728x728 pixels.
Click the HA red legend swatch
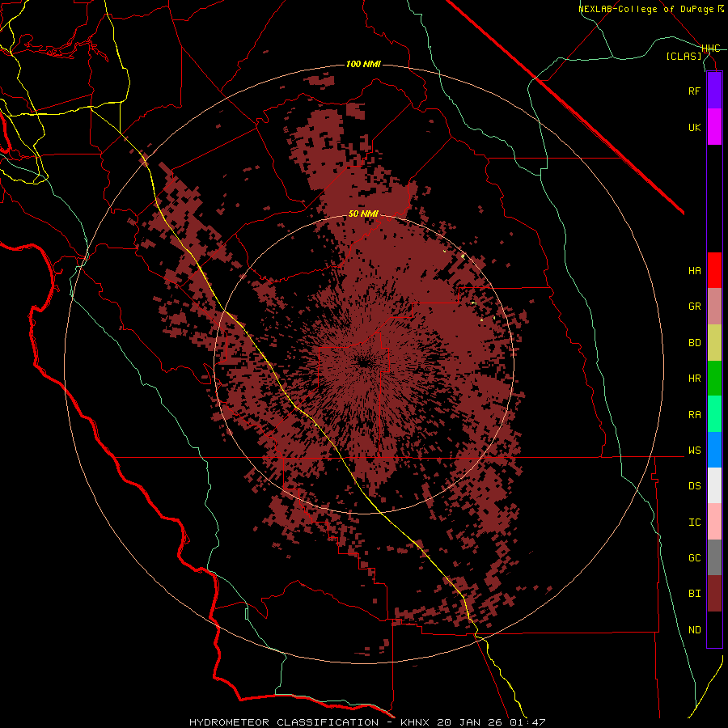click(714, 270)
